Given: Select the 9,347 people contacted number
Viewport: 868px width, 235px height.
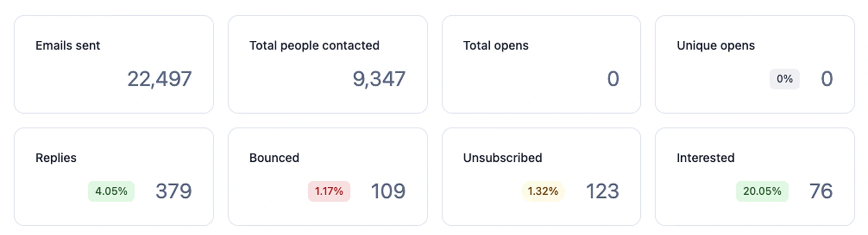Looking at the screenshot, I should click(378, 79).
